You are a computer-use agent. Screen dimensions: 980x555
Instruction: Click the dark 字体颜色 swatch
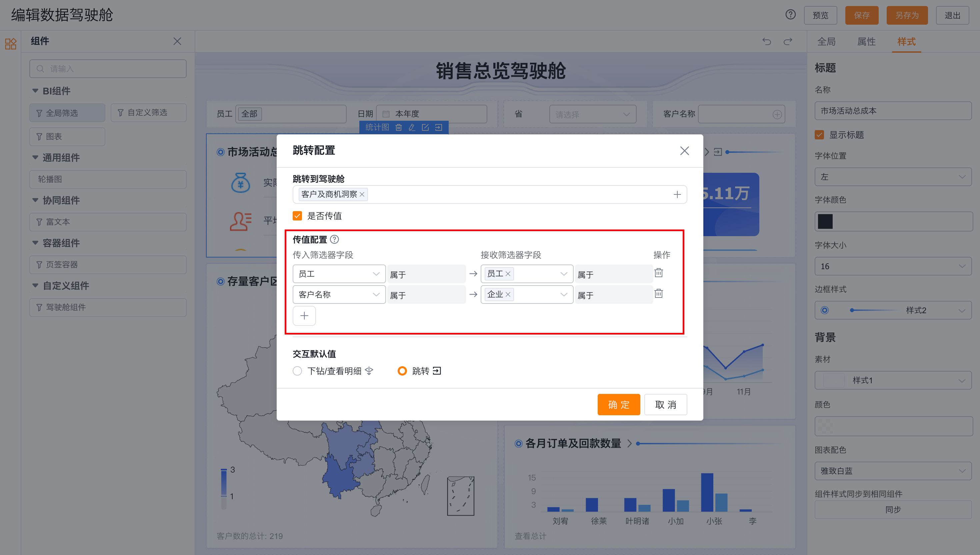coord(825,221)
